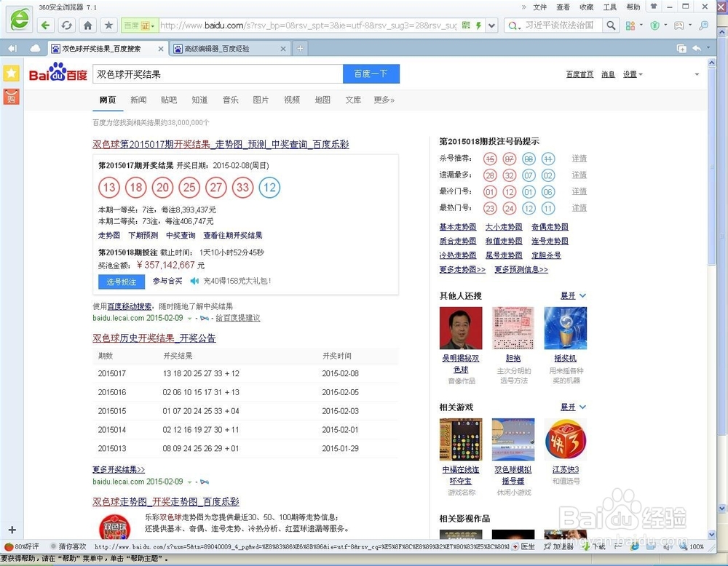Switch to the 图片 search category
Viewport: 728px width, 566px height.
[x=261, y=100]
